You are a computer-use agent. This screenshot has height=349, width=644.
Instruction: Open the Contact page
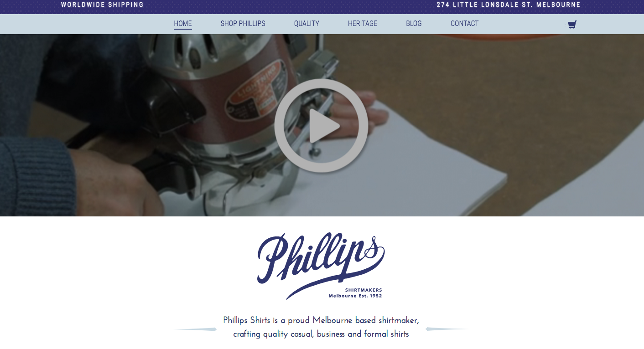[465, 23]
